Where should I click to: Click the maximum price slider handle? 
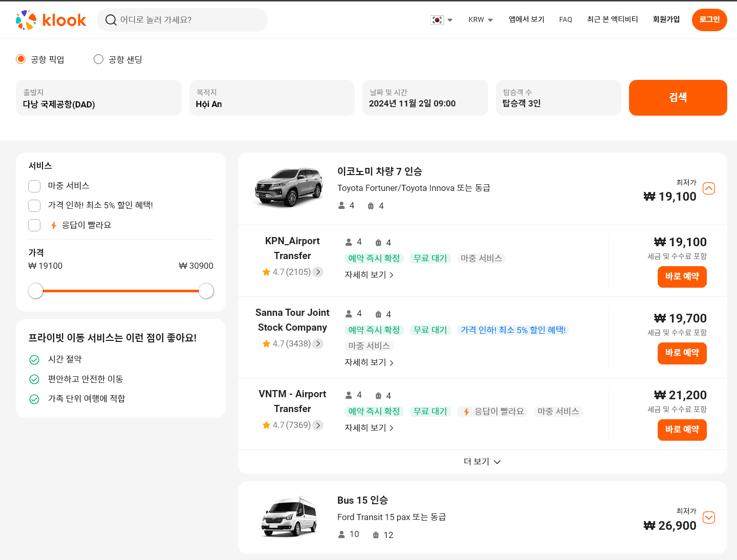pos(206,291)
